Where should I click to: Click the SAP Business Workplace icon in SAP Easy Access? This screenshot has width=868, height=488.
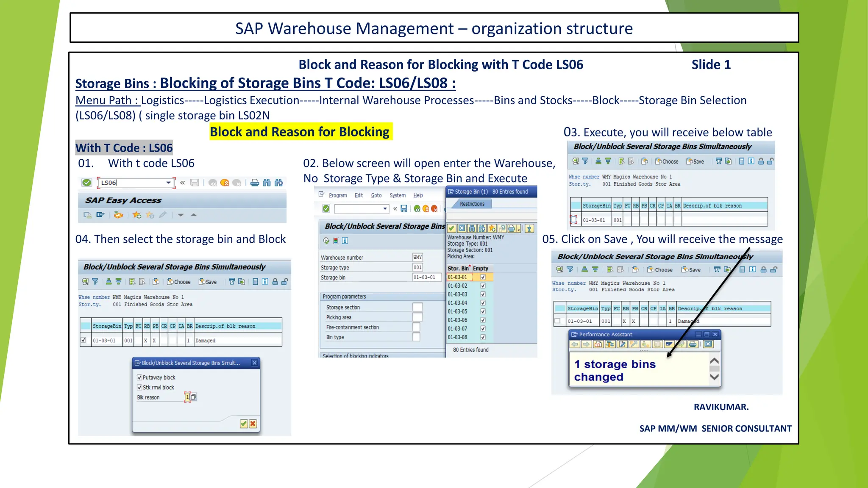(118, 215)
